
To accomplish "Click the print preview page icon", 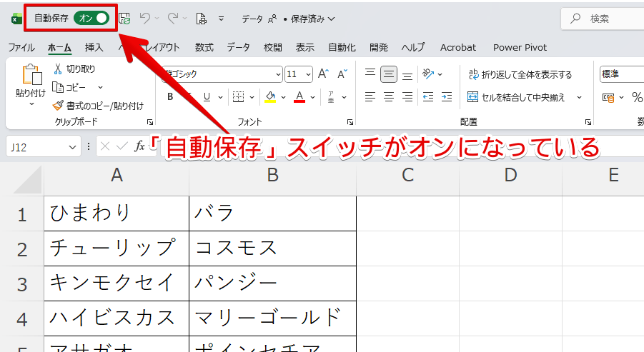I will click(202, 19).
